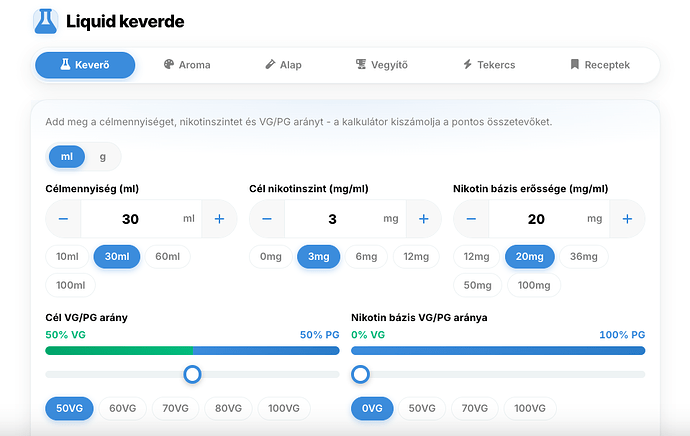Select the 70VG target ratio preset
The image size is (690, 436).
pyautogui.click(x=175, y=408)
